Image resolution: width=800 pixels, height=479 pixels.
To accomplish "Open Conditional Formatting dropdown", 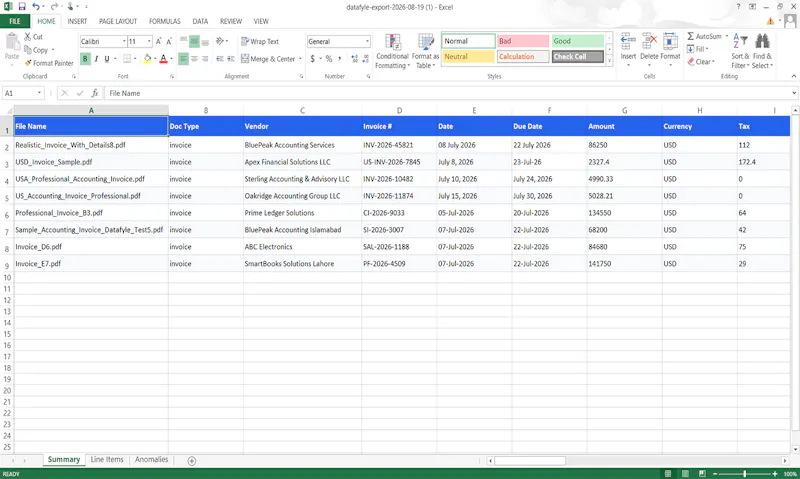I will click(x=392, y=51).
